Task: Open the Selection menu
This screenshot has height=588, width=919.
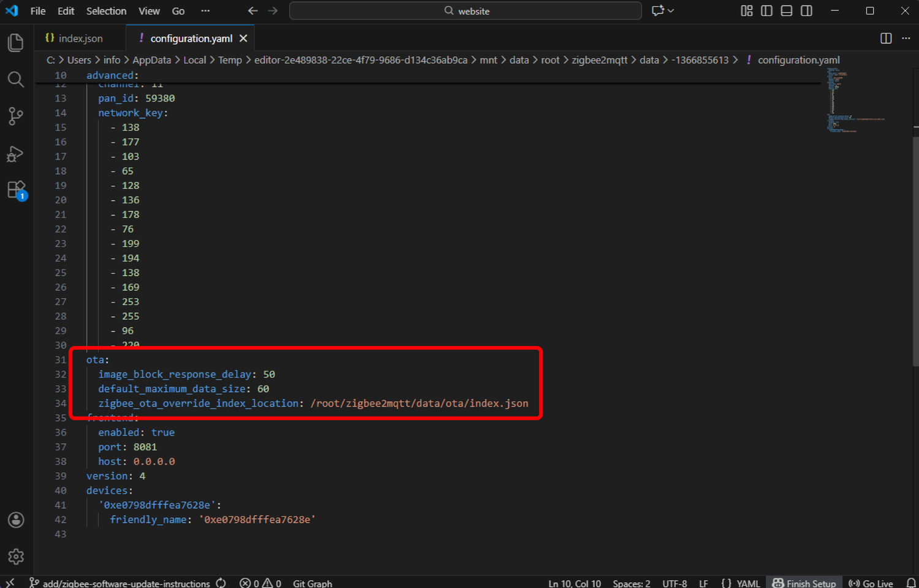Action: [x=106, y=11]
